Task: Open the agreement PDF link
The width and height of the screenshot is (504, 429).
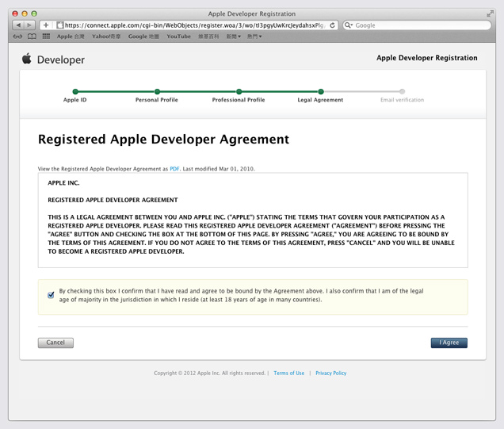Action: click(174, 169)
